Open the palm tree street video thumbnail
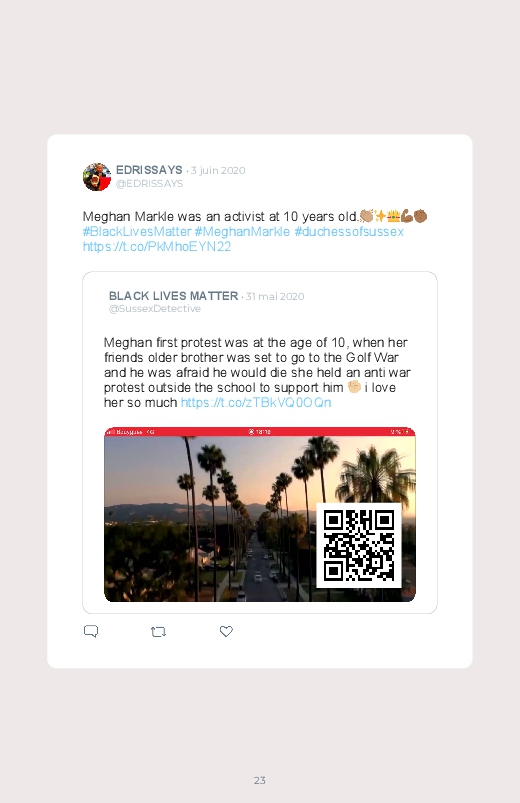Image resolution: width=520 pixels, height=803 pixels. [260, 514]
